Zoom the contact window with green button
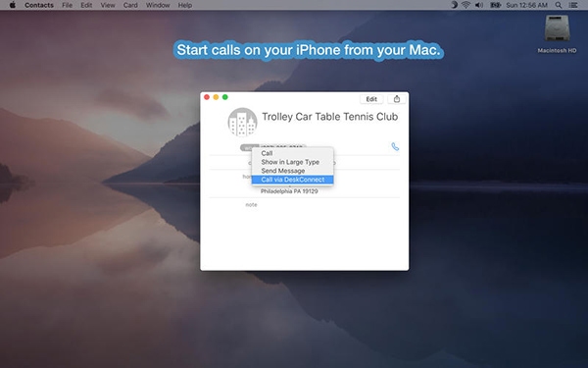This screenshot has height=368, width=588. pos(225,97)
